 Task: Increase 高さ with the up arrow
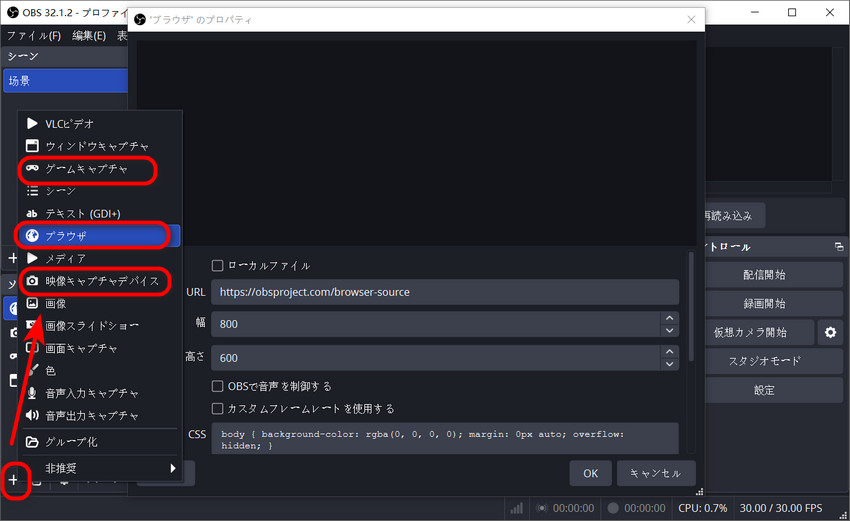click(669, 351)
